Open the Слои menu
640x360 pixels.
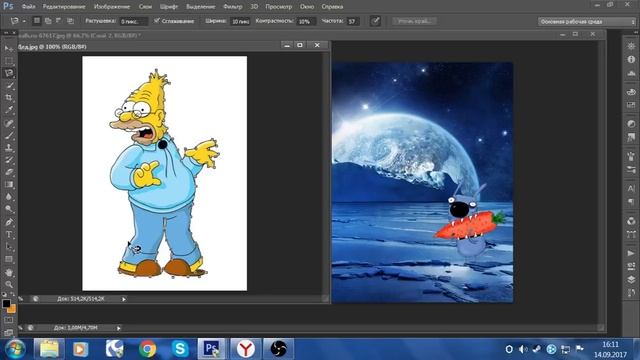145,7
